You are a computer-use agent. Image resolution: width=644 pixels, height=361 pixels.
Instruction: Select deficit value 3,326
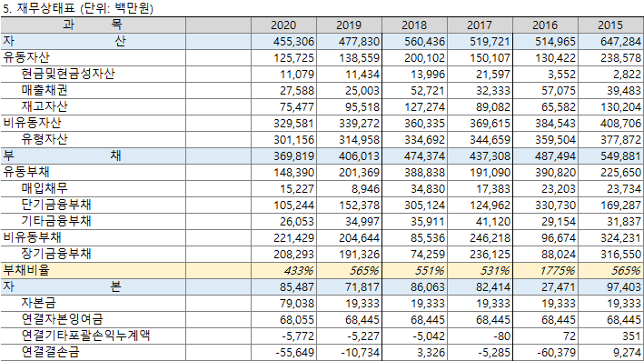(431, 353)
